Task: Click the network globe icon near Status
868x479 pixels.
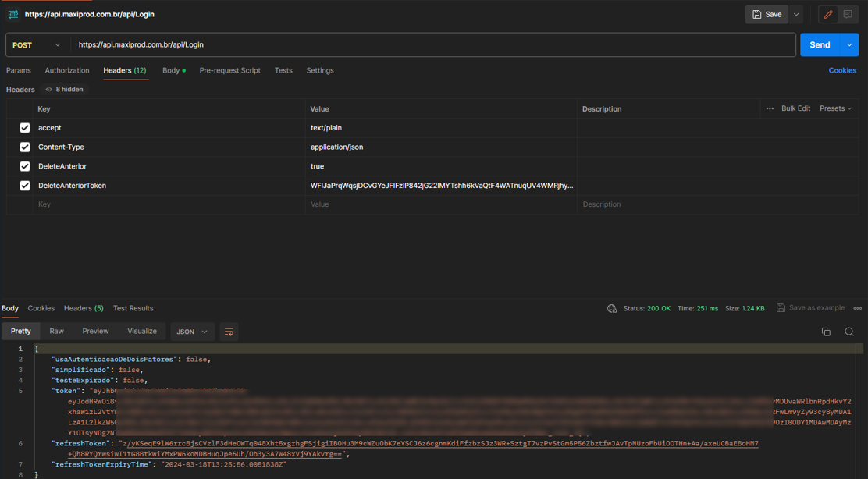Action: 612,308
